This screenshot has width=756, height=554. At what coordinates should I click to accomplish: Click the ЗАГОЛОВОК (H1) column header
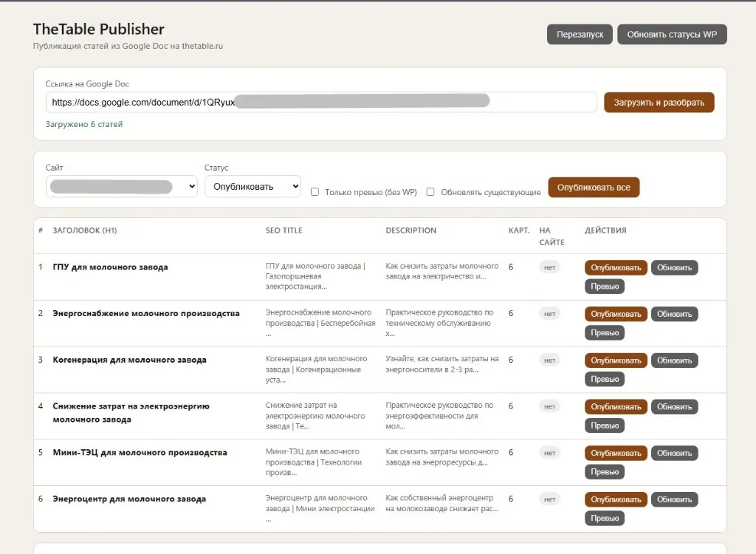(85, 230)
